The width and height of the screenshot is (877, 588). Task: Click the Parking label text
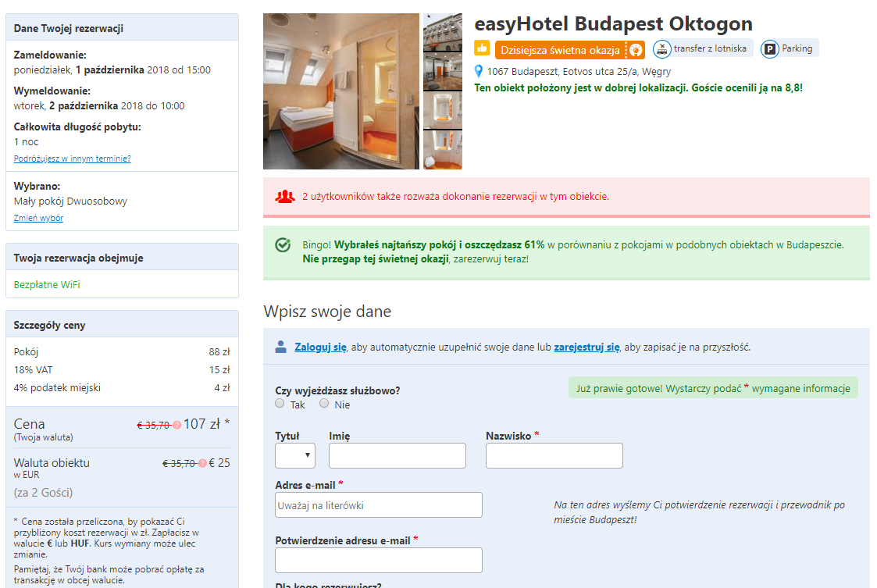(x=797, y=48)
